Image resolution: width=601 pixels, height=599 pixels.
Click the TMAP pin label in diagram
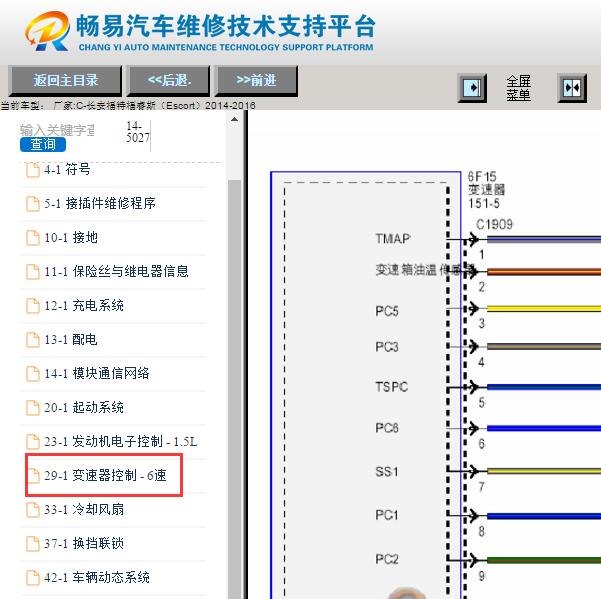[x=392, y=239]
